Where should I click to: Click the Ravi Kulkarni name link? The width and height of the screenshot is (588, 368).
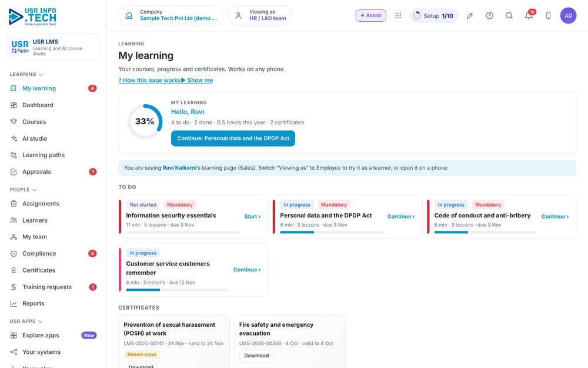[x=179, y=168]
